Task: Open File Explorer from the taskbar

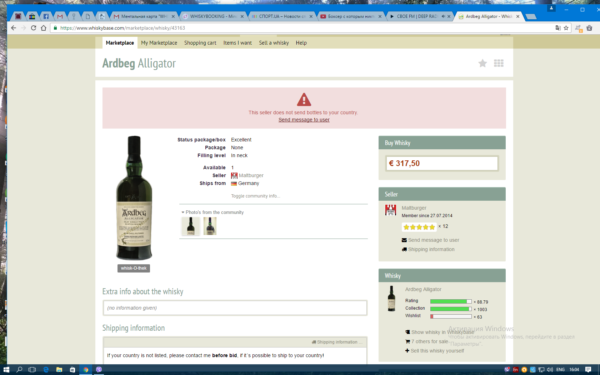Action: pyautogui.click(x=59, y=370)
